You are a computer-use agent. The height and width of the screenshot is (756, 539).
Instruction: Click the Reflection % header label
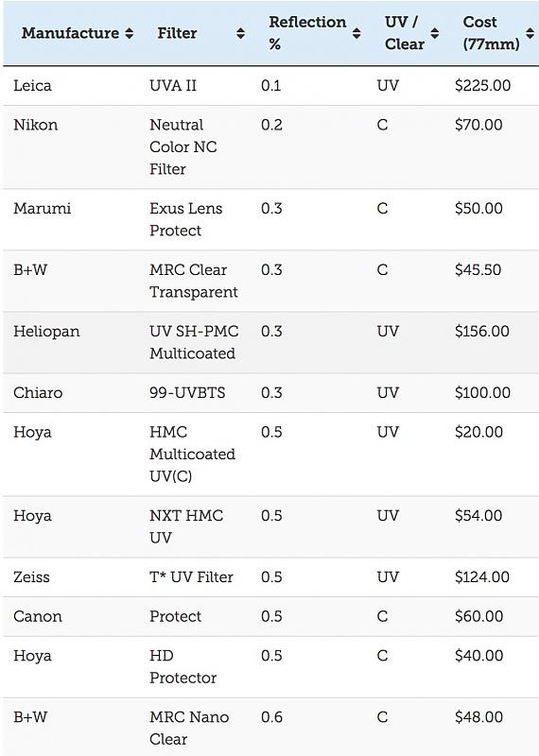tap(307, 33)
